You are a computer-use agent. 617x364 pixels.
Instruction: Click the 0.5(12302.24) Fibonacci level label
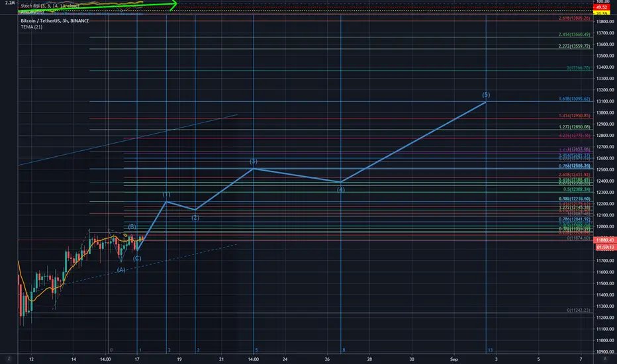point(577,189)
